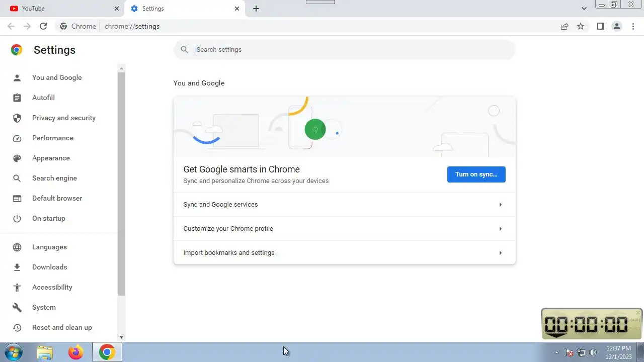Click the Chrome taskbar icon
The image size is (644, 362).
pos(107,352)
